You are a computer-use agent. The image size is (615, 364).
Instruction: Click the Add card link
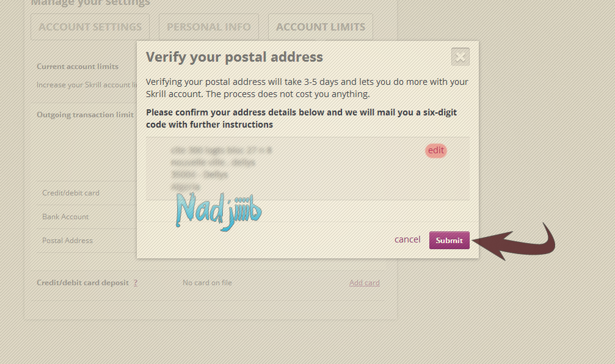(x=364, y=283)
